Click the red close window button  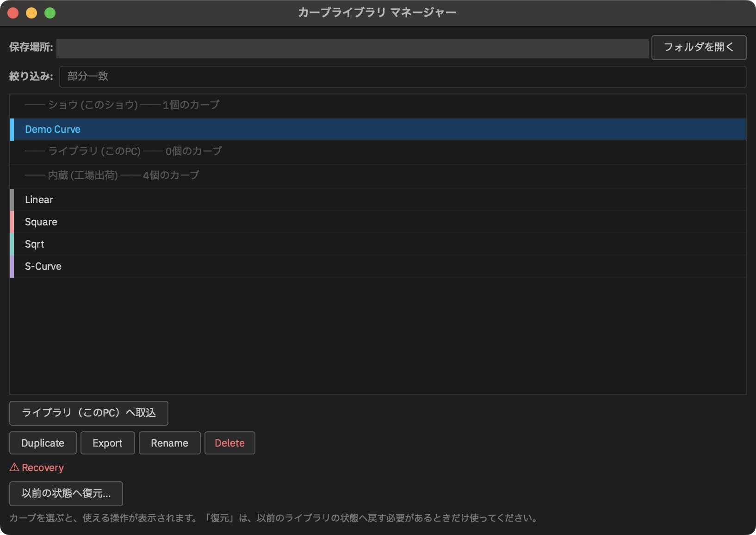(x=13, y=13)
